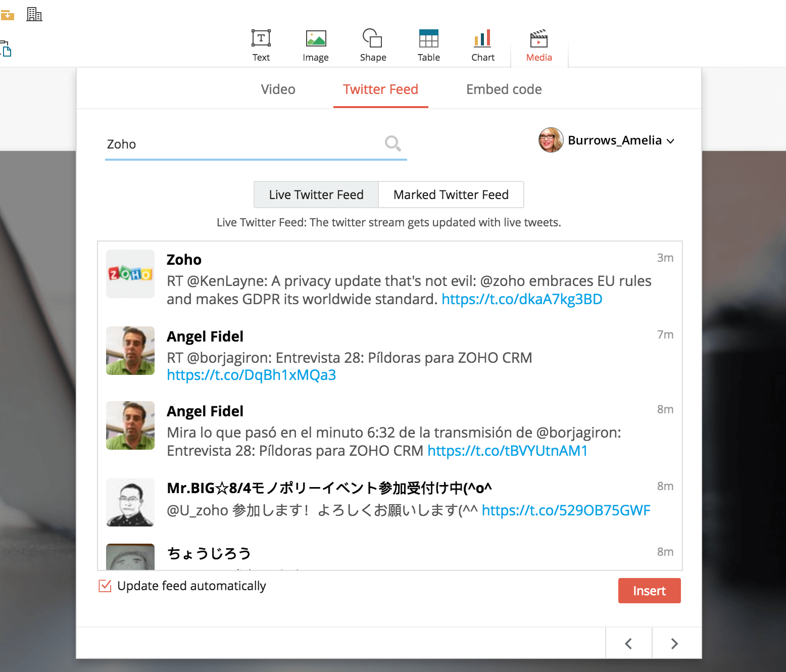
Task: Click the 7m timestamp on Angel Fidel tweet
Action: point(665,334)
